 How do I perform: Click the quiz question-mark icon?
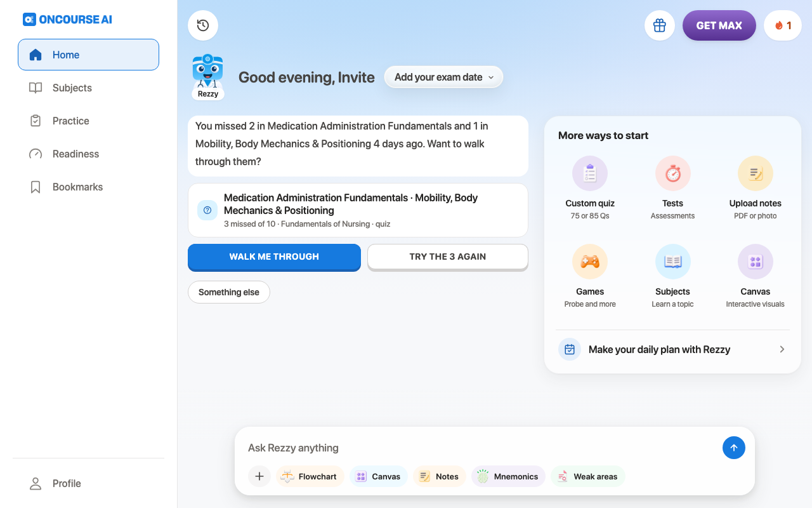[x=207, y=210]
